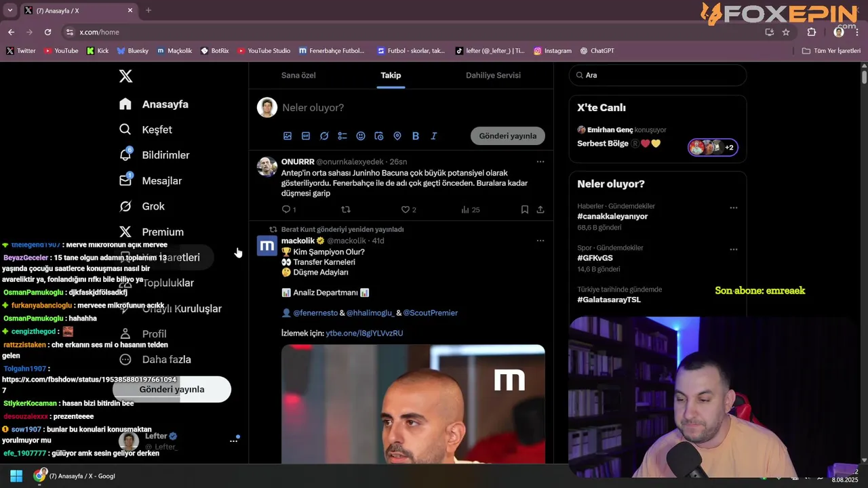Select the Anasayfa / X browser tab
The width and height of the screenshot is (868, 488).
tap(79, 10)
